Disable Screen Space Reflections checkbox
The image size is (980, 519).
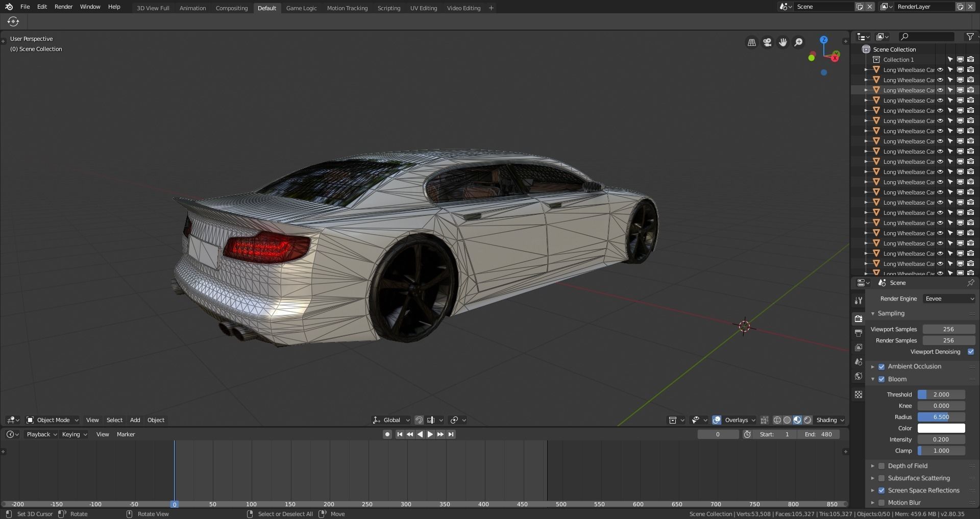(x=881, y=490)
